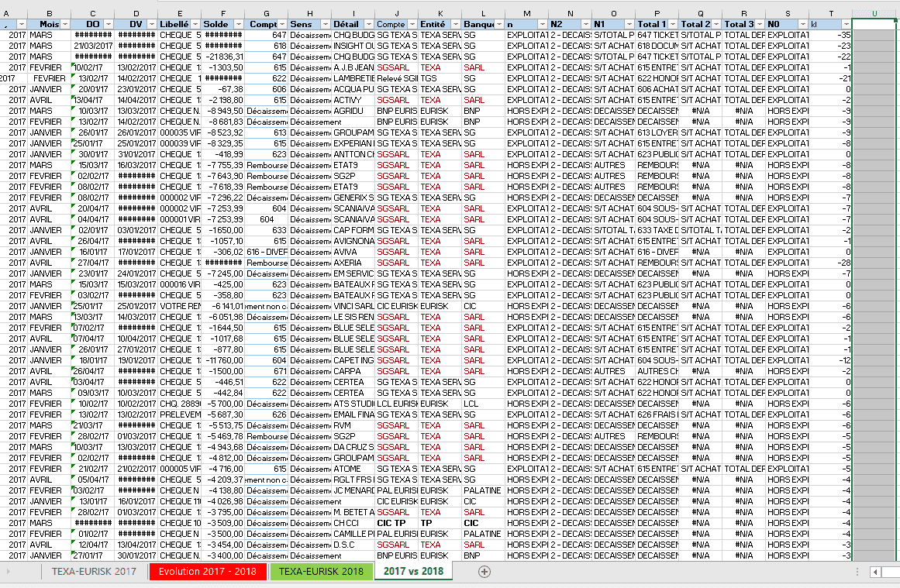Open the Banque column filter dropdown
This screenshot has width=900, height=588.
tap(498, 24)
